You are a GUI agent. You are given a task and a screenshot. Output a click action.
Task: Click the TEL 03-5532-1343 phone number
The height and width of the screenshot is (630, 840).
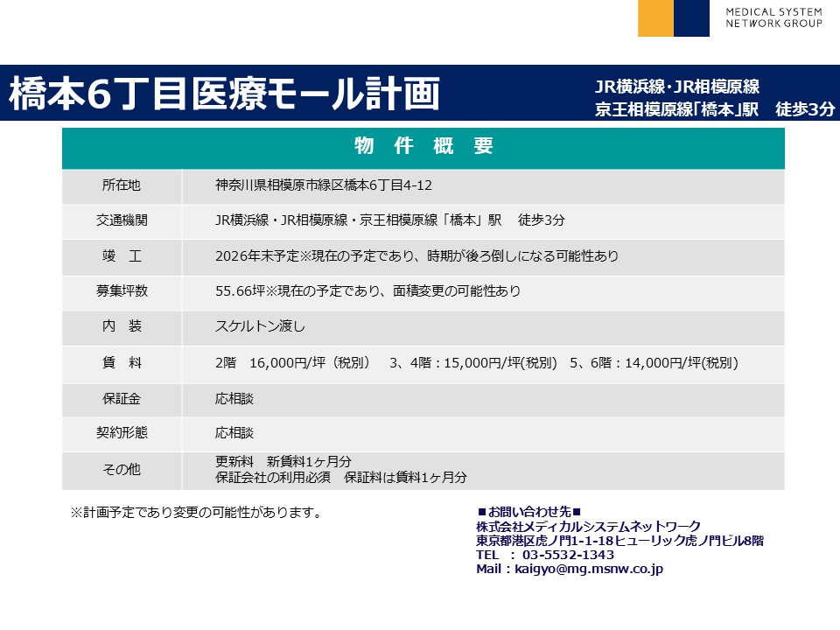(x=545, y=555)
